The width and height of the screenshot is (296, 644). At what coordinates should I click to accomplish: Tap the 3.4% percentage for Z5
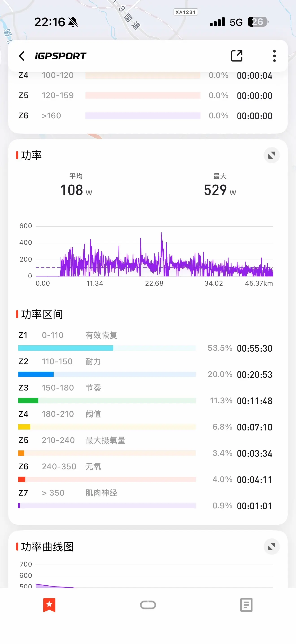click(222, 453)
